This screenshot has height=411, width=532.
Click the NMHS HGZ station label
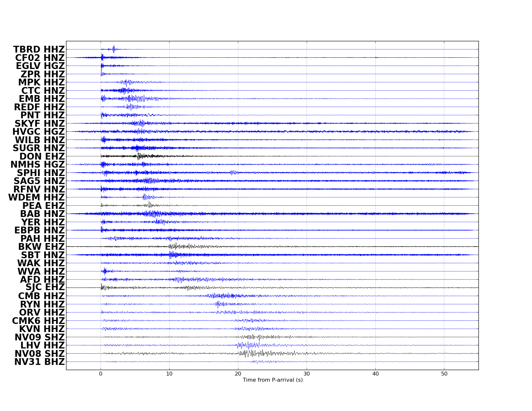point(38,165)
